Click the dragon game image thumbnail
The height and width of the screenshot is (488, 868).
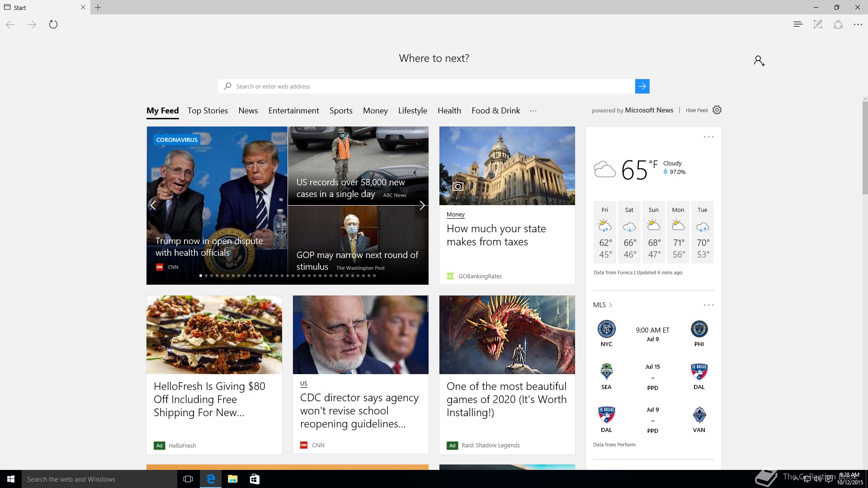coord(507,335)
